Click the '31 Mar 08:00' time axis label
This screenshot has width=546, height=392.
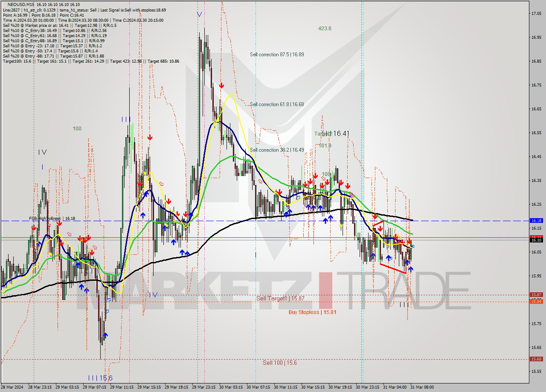(422, 387)
